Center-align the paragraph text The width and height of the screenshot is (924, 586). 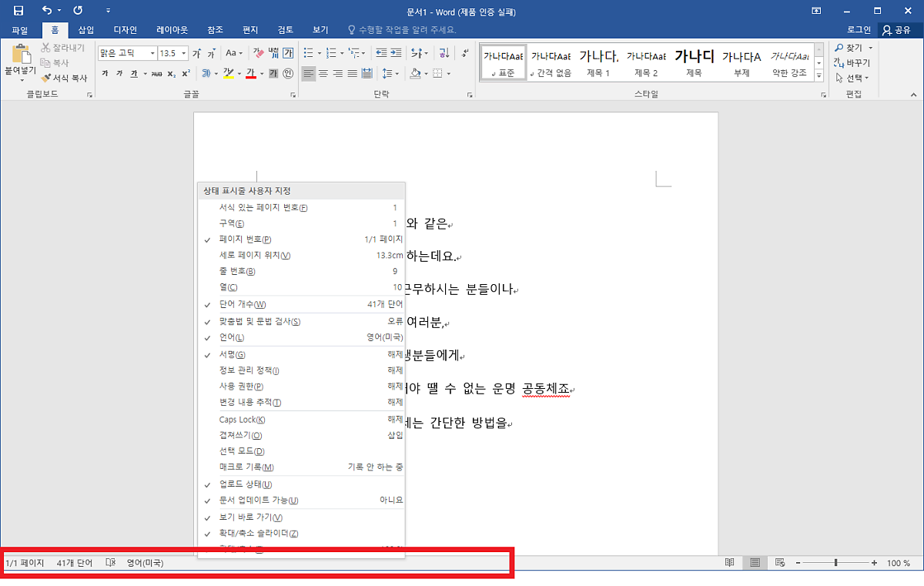[323, 74]
